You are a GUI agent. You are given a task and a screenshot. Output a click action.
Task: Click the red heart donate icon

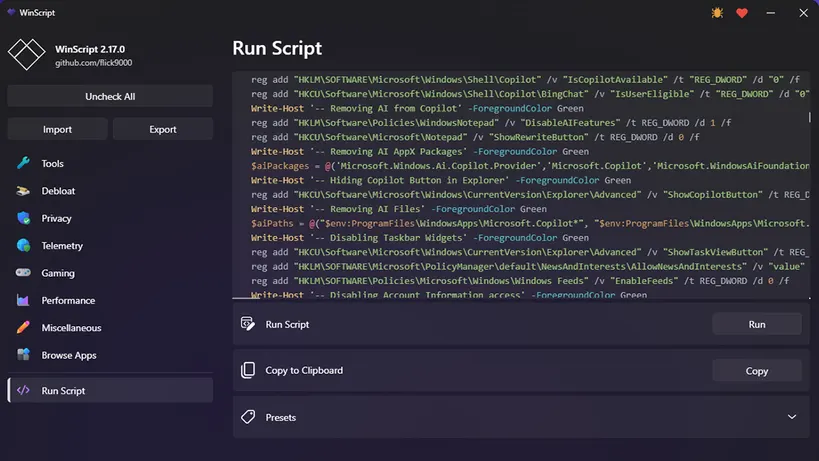pos(742,13)
